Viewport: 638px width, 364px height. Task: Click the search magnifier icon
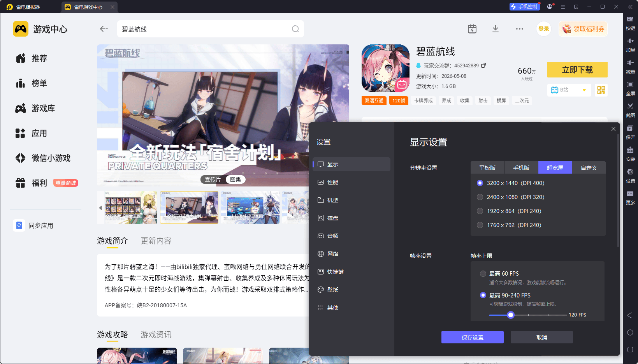click(295, 29)
